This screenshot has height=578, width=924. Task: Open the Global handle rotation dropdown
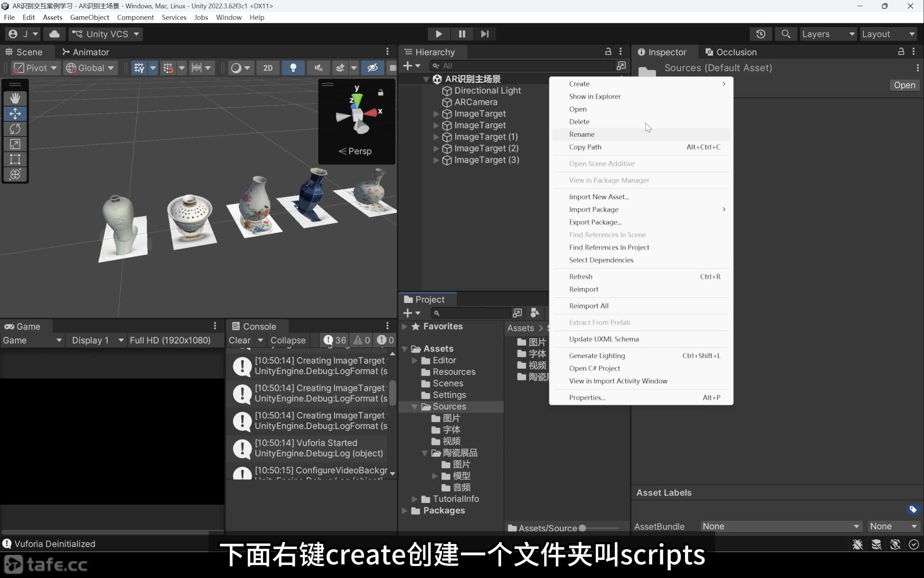90,68
